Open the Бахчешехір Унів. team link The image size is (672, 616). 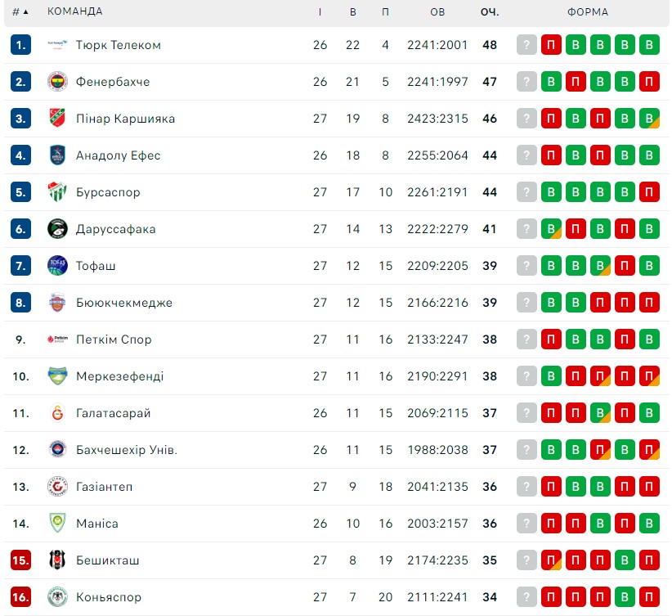pyautogui.click(x=127, y=450)
